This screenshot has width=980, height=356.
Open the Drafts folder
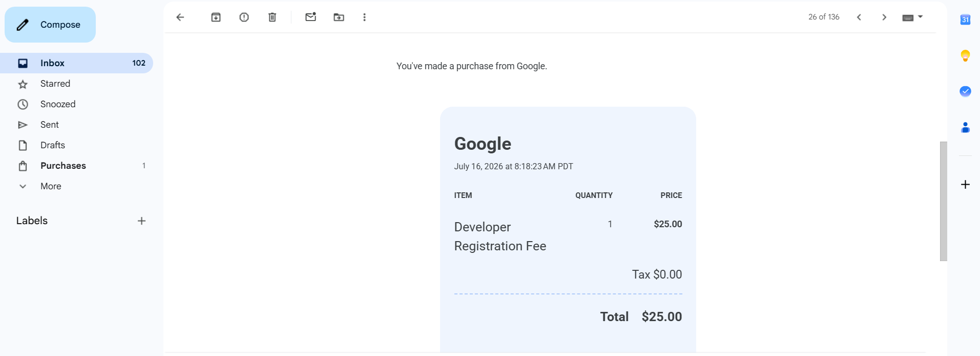point(76,145)
